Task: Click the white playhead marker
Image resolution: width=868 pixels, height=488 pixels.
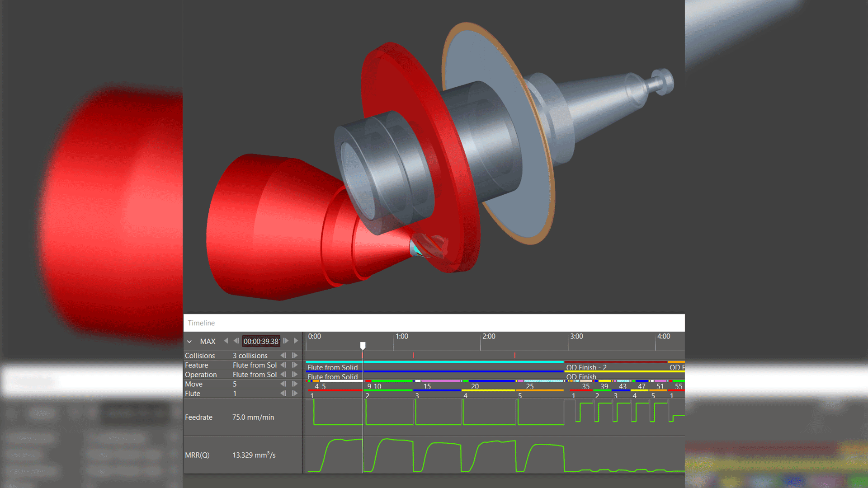Action: point(363,346)
